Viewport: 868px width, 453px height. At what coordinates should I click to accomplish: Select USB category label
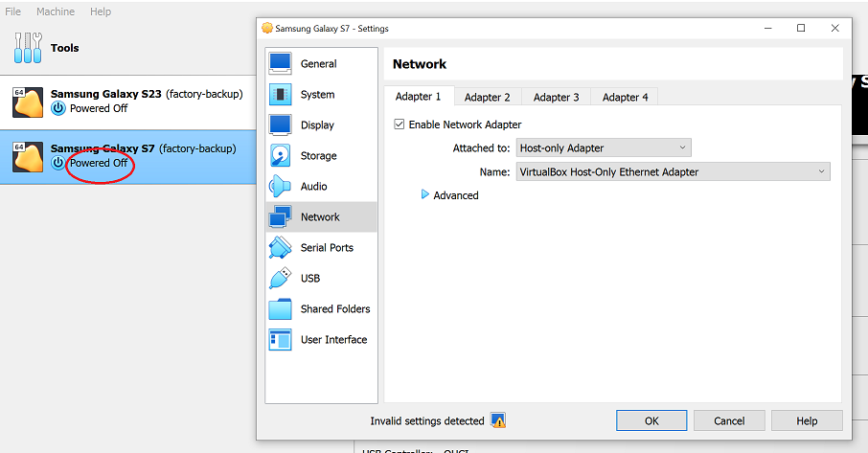coord(310,278)
